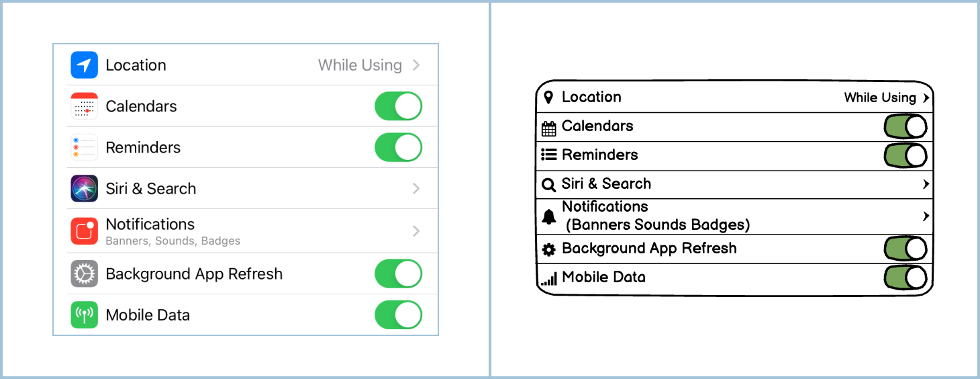Tap the Siri icon in iOS list
980x379 pixels.
(84, 189)
